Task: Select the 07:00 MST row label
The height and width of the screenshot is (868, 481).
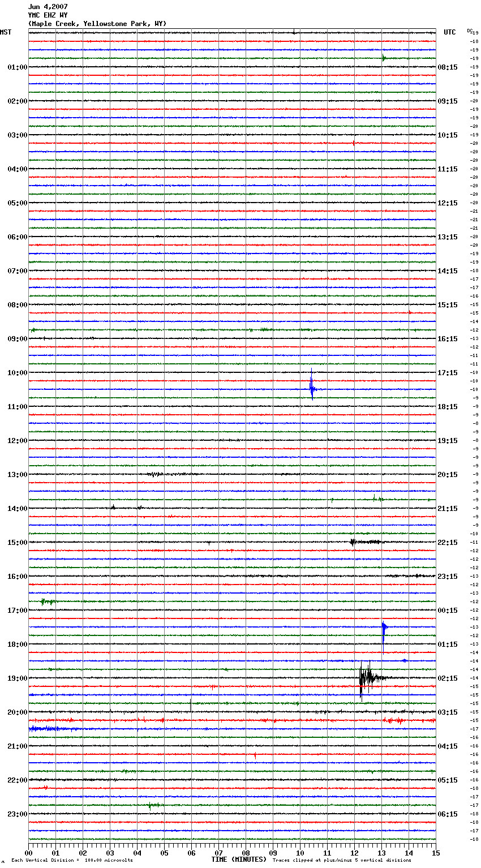Action: tap(18, 271)
